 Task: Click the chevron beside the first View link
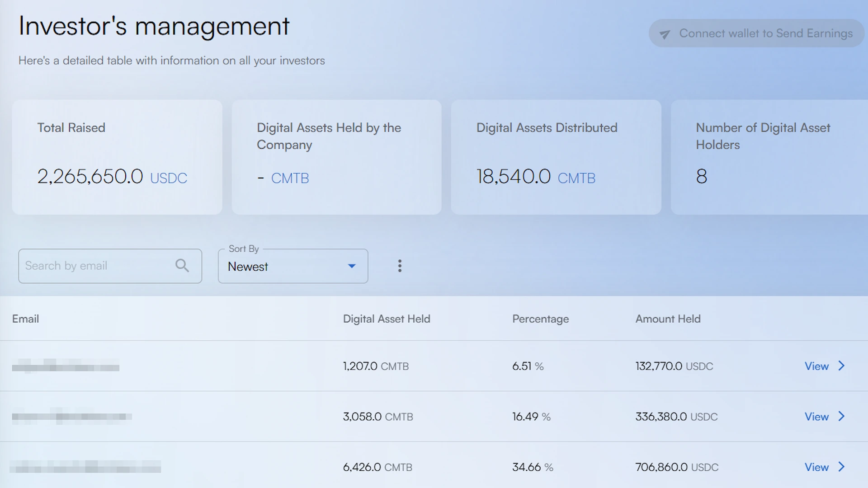841,366
